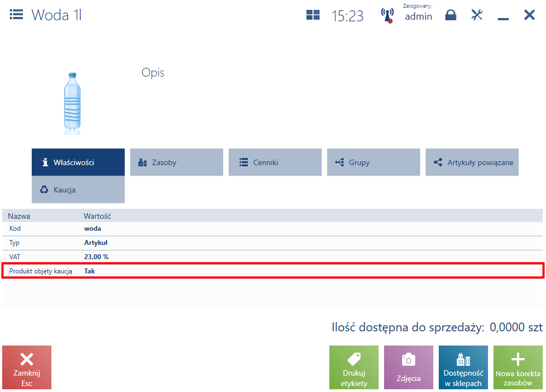546x392 pixels.
Task: Select the Produkt objęty kaucją row
Action: [272, 271]
